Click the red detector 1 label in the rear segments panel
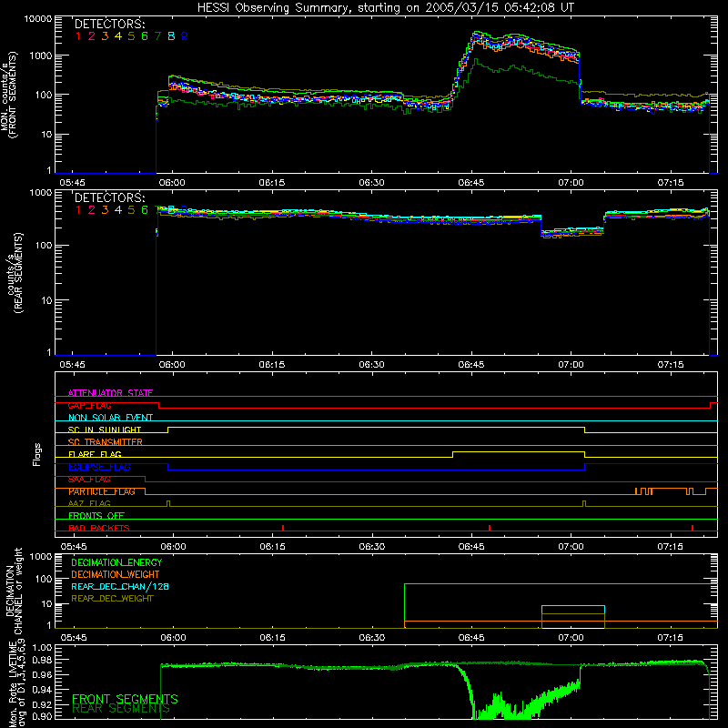This screenshot has width=728, height=728. 78,210
